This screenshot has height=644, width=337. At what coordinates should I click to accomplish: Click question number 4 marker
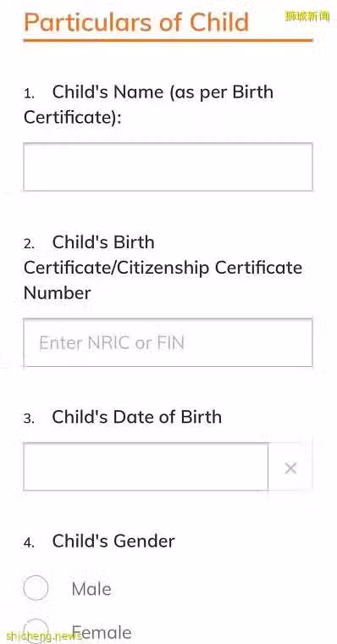pyautogui.click(x=29, y=542)
